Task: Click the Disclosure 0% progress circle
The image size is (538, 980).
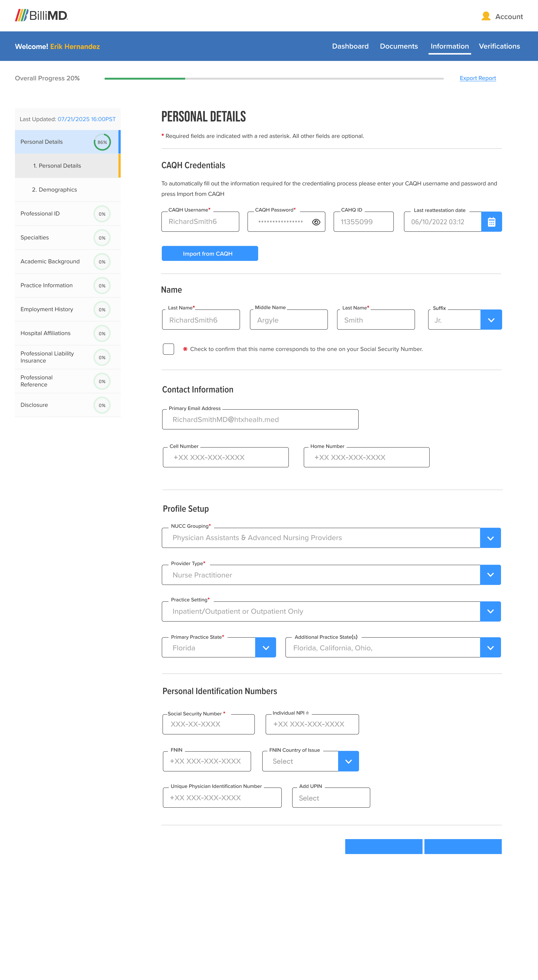Action: pos(102,406)
